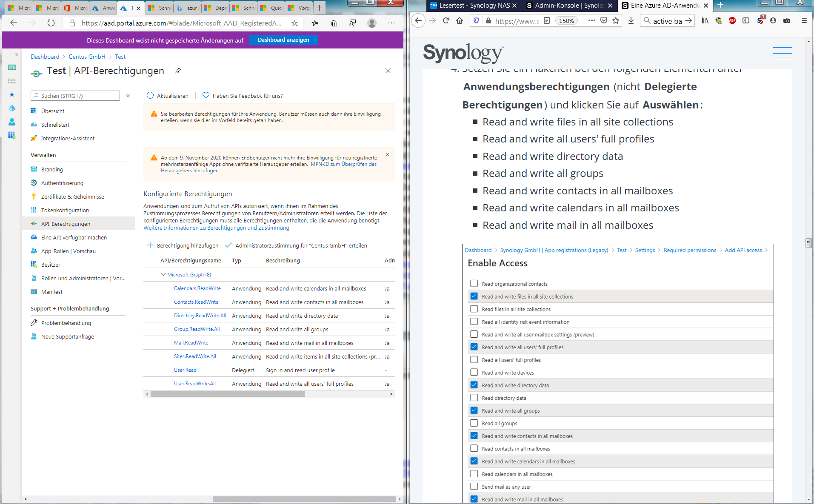
Task: Switch to Admin-Konsole Synology Firefox tab
Action: click(x=569, y=6)
